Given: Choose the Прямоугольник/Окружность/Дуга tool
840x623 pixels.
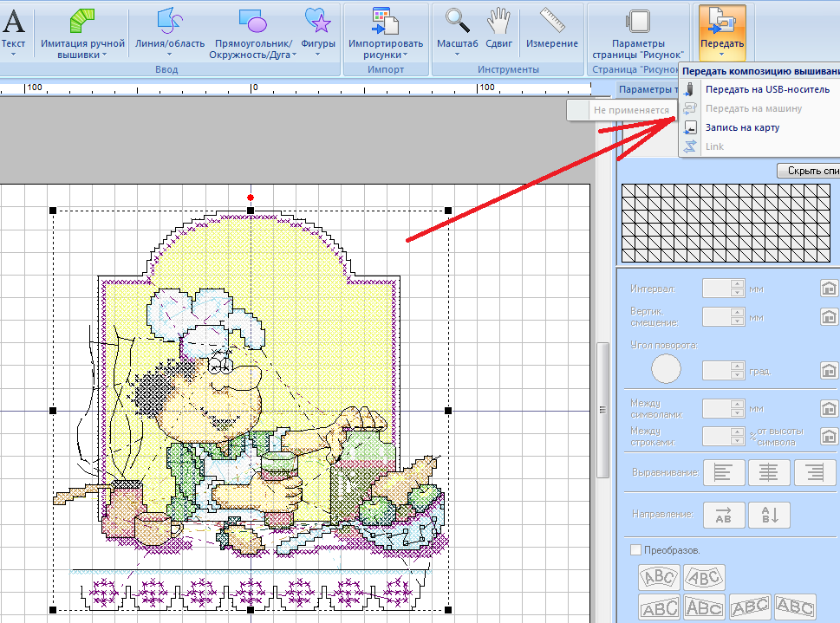Looking at the screenshot, I should click(252, 22).
